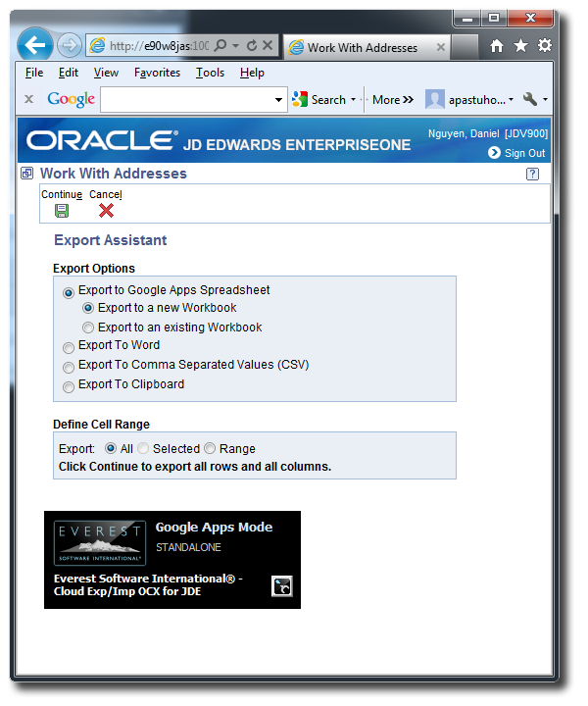Click the browser URL address field
This screenshot has width=588, height=706.
pos(160,45)
